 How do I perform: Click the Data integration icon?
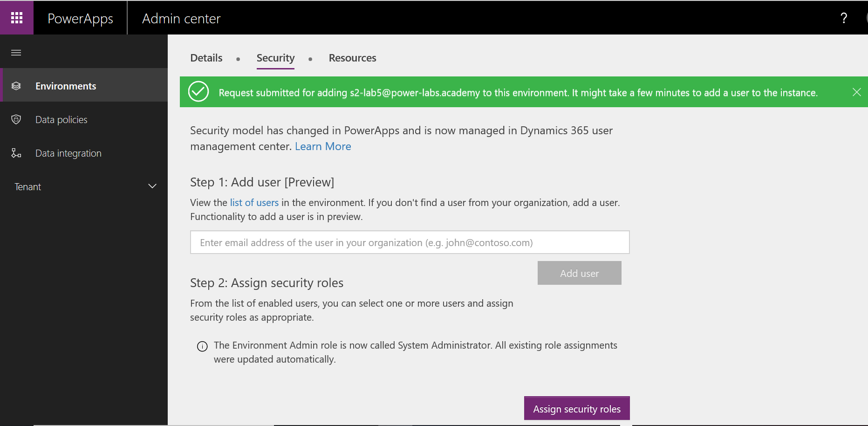pos(16,153)
